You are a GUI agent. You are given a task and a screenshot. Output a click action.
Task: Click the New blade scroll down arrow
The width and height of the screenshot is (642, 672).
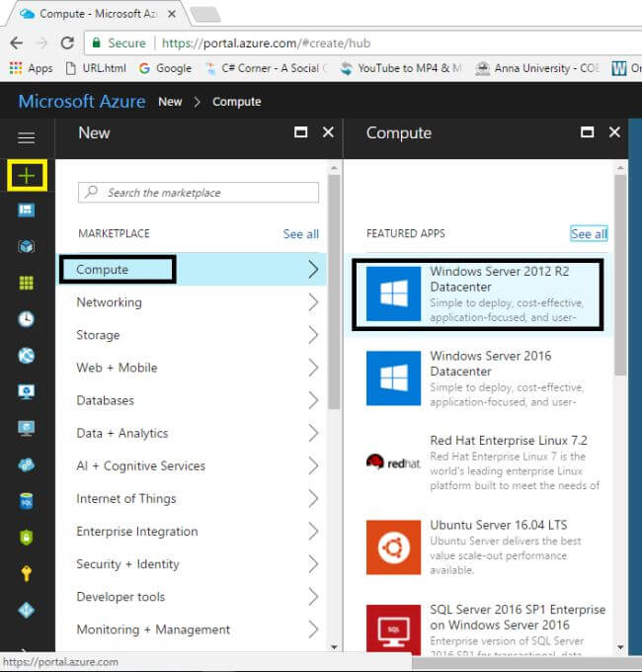point(335,647)
